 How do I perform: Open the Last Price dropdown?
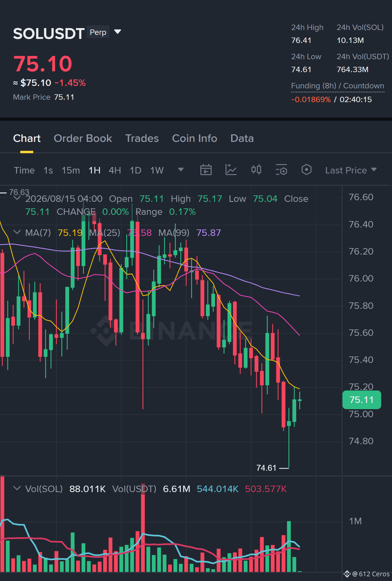pos(351,170)
